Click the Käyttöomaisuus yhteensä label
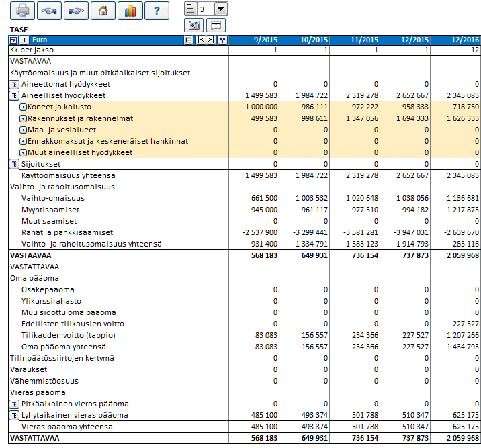This screenshot has height=448, width=481. [x=69, y=175]
